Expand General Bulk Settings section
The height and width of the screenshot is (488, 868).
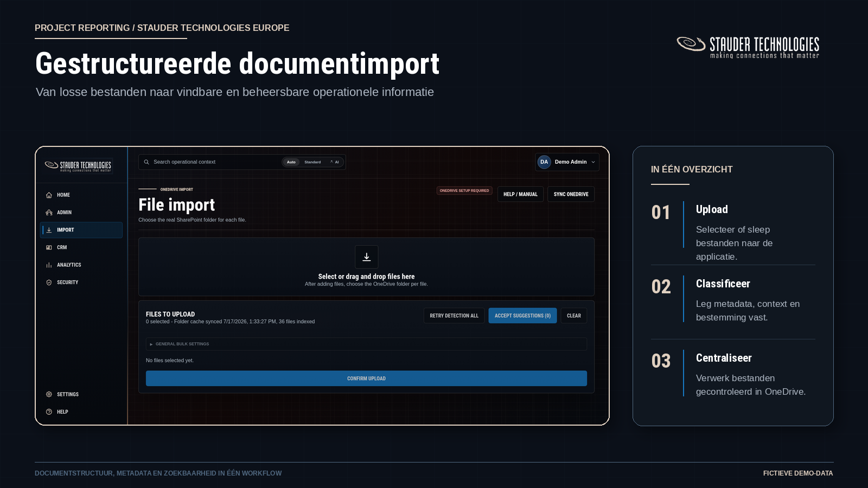click(x=366, y=344)
